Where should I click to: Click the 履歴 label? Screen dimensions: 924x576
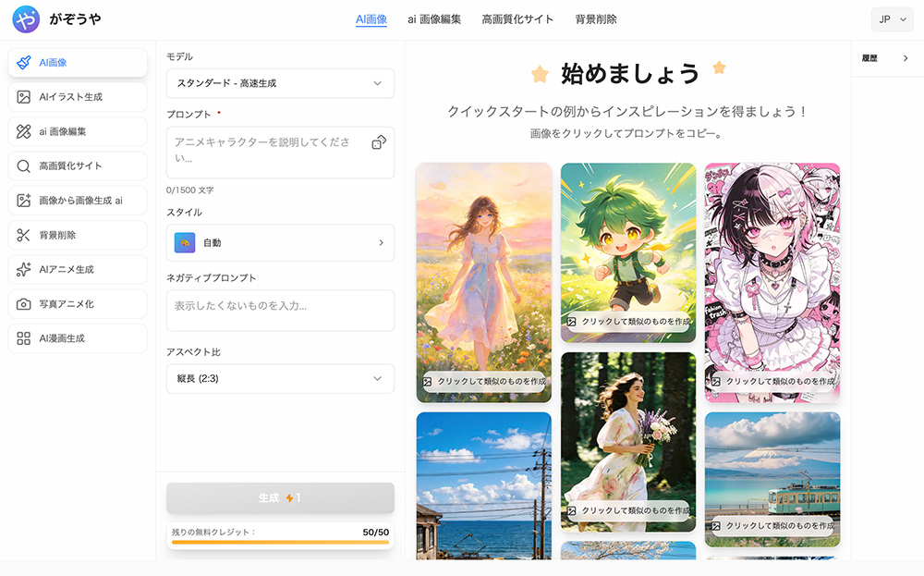pyautogui.click(x=869, y=57)
